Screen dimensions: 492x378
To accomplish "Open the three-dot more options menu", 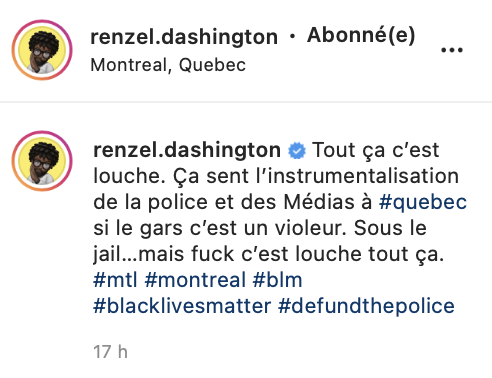I will pyautogui.click(x=452, y=50).
